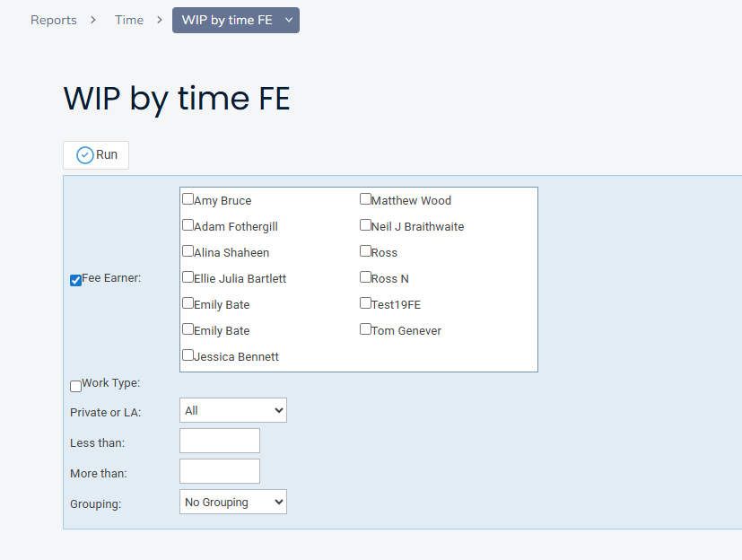Click the Less than input field
The width and height of the screenshot is (742, 560).
tap(220, 441)
